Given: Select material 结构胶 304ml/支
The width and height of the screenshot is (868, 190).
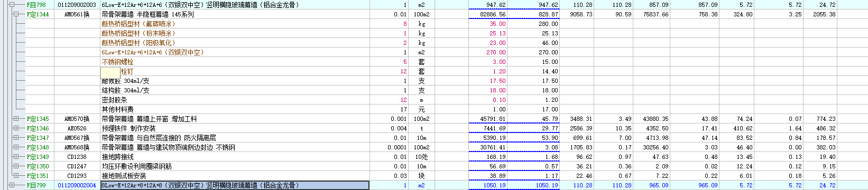Looking at the screenshot, I should (125, 90).
